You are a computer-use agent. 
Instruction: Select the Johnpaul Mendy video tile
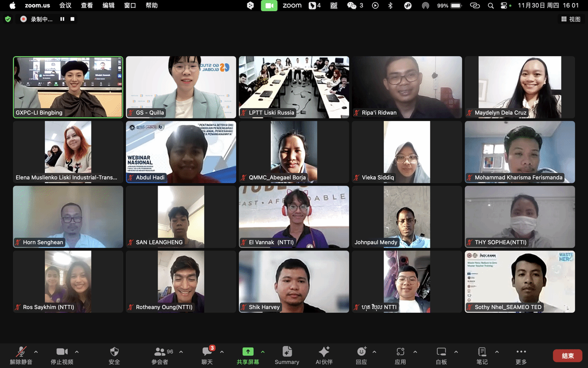click(x=407, y=217)
